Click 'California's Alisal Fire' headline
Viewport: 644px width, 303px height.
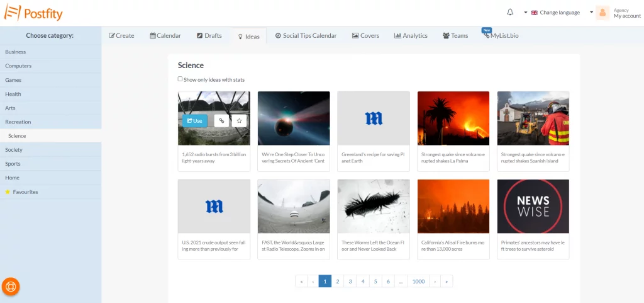point(453,246)
